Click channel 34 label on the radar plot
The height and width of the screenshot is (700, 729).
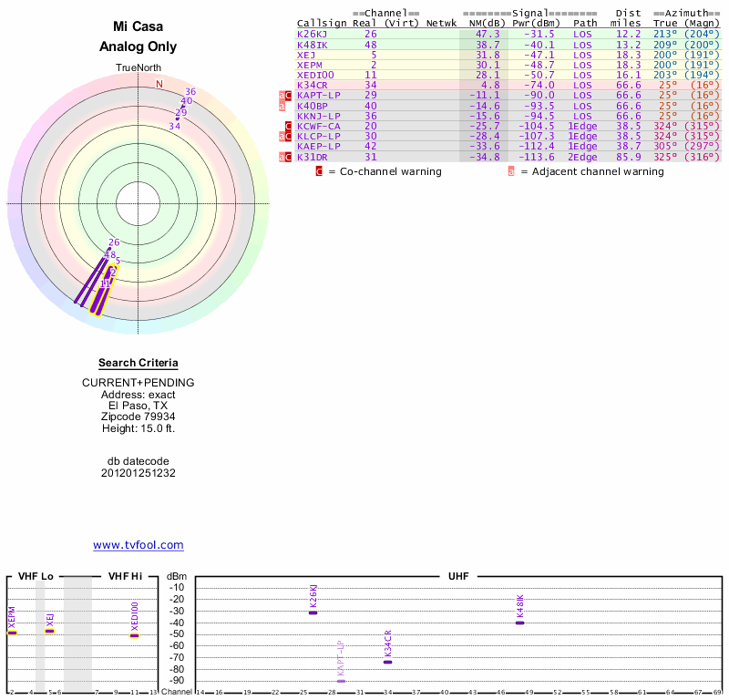point(175,126)
